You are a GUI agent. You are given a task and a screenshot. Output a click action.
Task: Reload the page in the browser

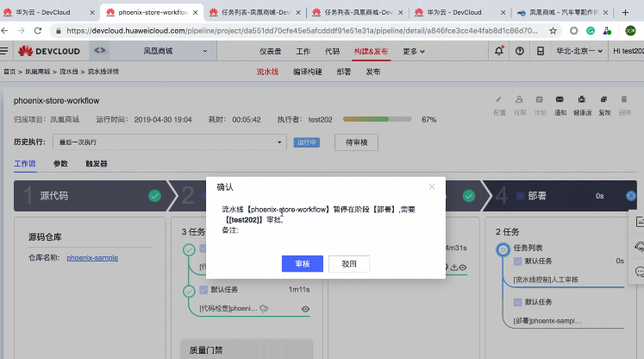[38, 30]
